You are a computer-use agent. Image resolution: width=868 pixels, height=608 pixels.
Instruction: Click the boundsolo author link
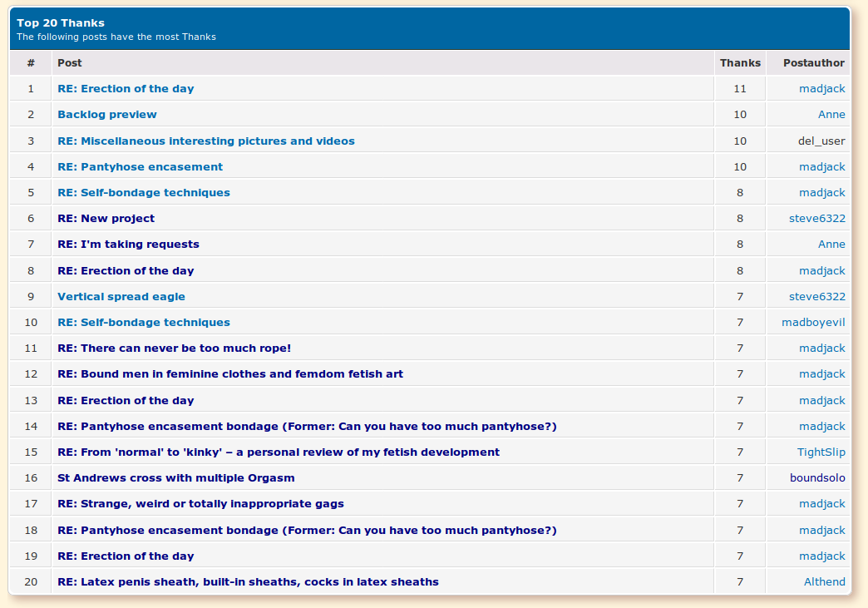coord(816,478)
